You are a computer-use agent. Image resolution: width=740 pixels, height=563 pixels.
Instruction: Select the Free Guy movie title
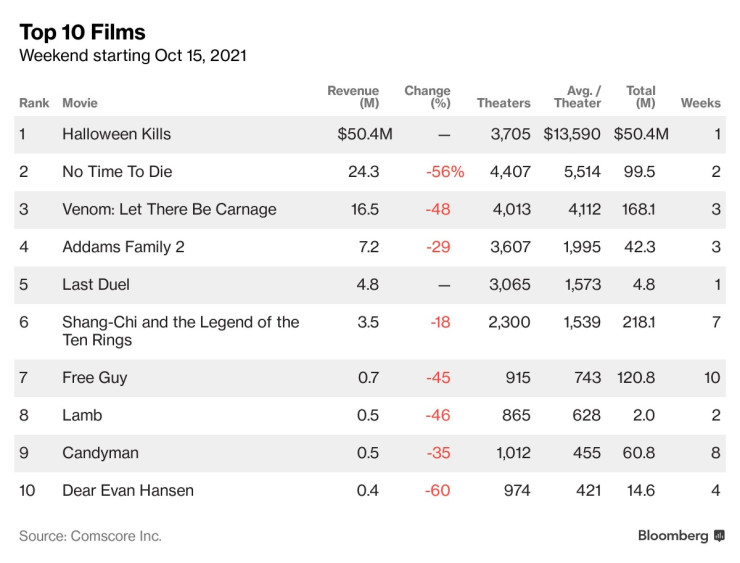(x=94, y=378)
